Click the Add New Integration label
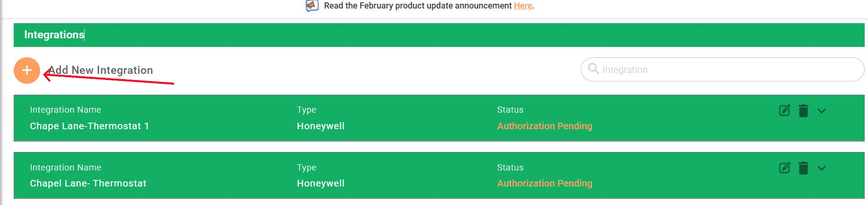The image size is (868, 205). [x=101, y=70]
